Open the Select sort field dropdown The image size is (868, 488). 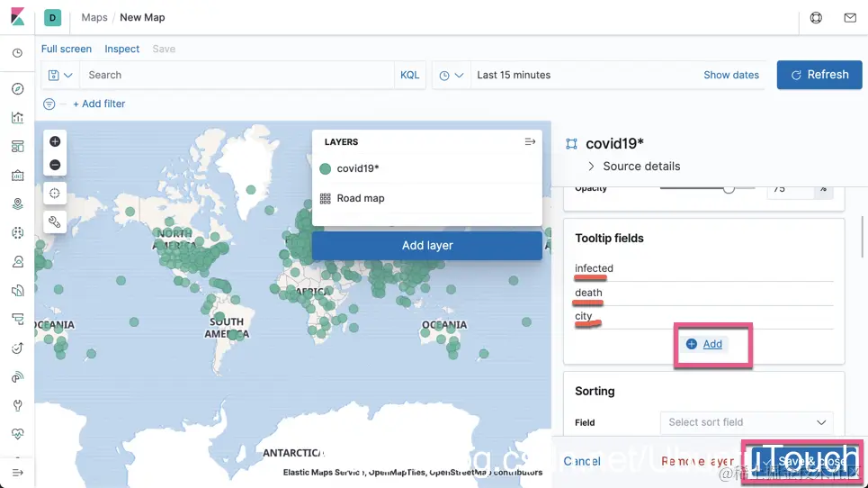coord(747,422)
